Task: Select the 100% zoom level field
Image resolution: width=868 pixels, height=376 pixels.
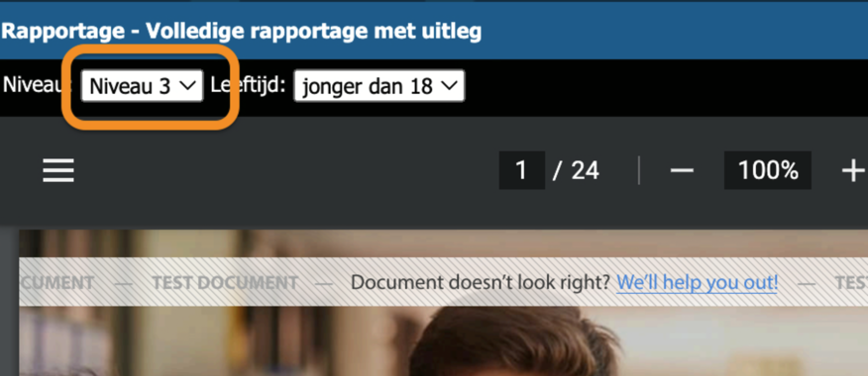Action: [767, 170]
